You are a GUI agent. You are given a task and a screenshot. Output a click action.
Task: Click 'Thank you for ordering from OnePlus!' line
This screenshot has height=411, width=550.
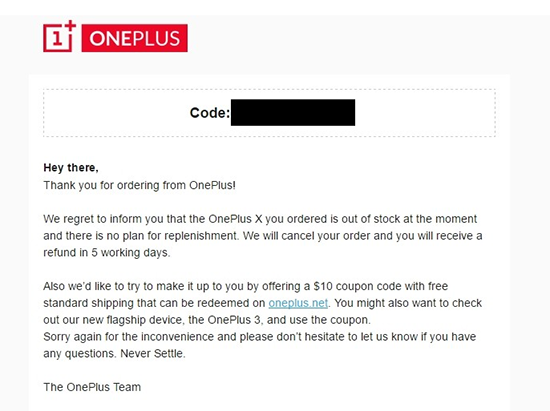point(140,185)
